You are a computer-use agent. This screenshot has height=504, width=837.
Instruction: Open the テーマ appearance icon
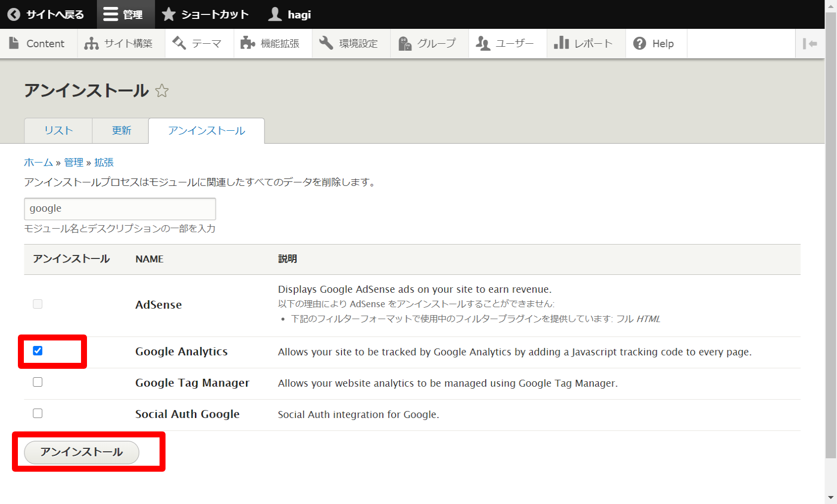179,43
